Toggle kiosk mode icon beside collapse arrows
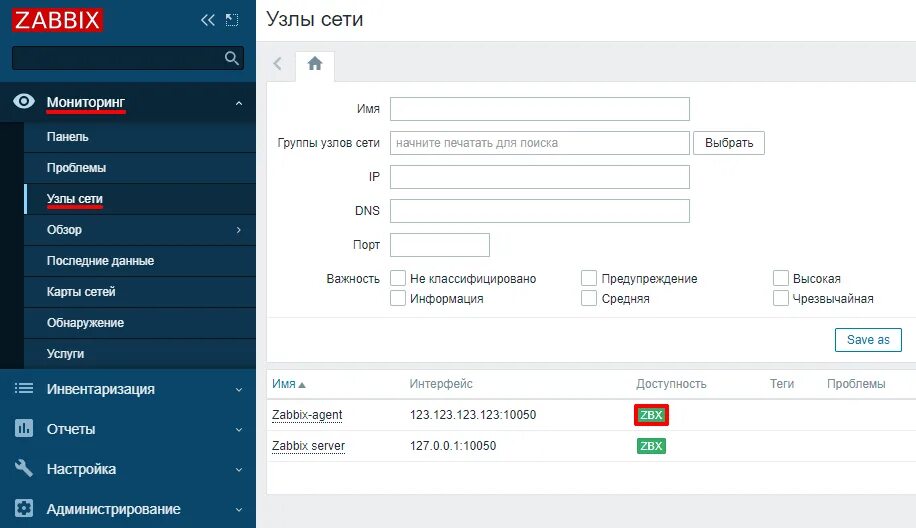The height and width of the screenshot is (528, 916). (232, 20)
